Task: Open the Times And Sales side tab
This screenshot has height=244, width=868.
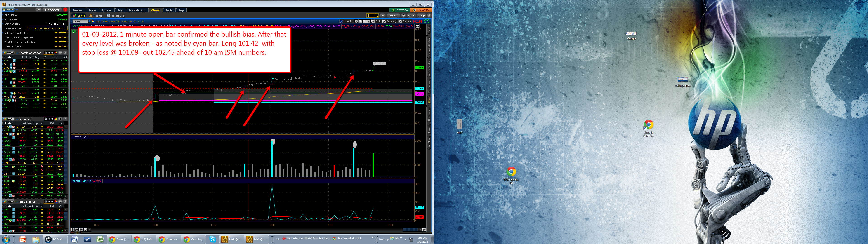Action: (429, 47)
